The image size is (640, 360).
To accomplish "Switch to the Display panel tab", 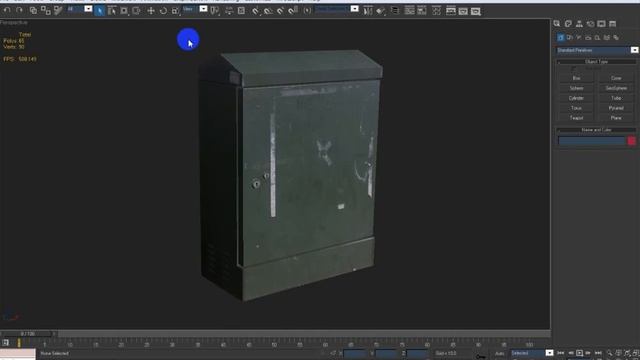I will coord(601,24).
